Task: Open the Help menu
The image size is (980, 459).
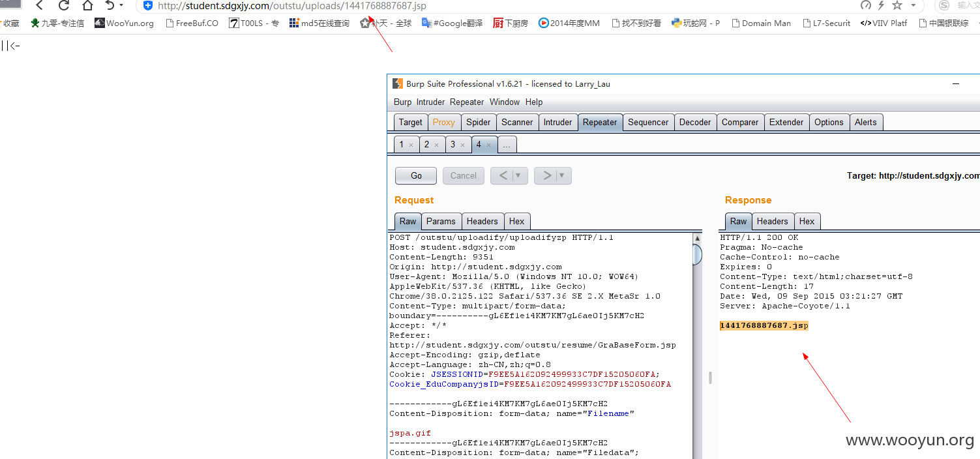Action: click(534, 102)
